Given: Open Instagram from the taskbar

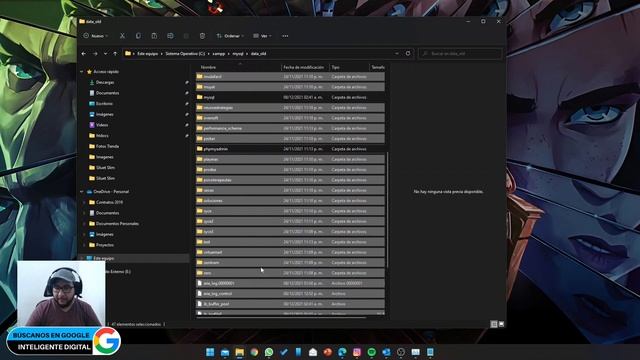Looking at the screenshot, I should point(357,352).
